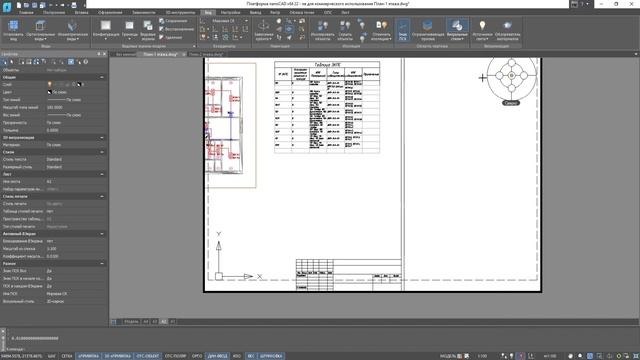
Task: Collapse the 'Общие' properties section
Action: [x=102, y=77]
